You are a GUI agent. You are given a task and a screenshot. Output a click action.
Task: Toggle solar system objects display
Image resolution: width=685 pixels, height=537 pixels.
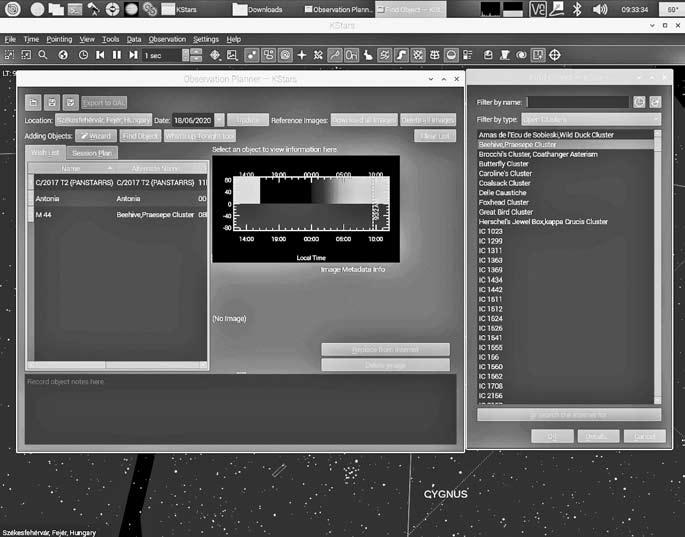click(285, 55)
